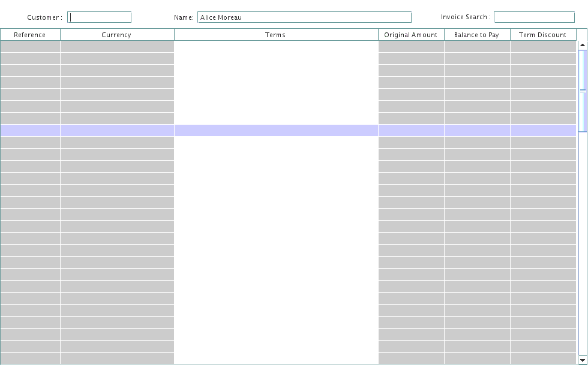Click the highlighted row's Currency cell
The width and height of the screenshot is (588, 367).
coord(116,131)
